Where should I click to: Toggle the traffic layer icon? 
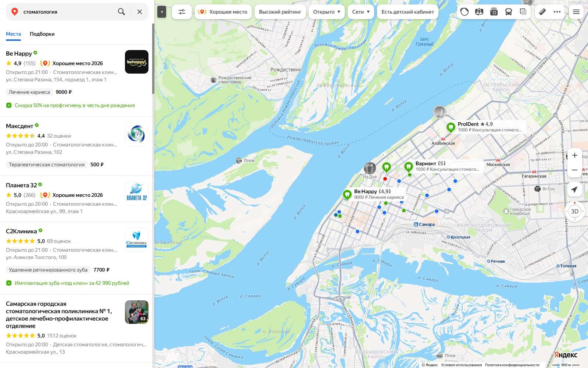pyautogui.click(x=465, y=12)
